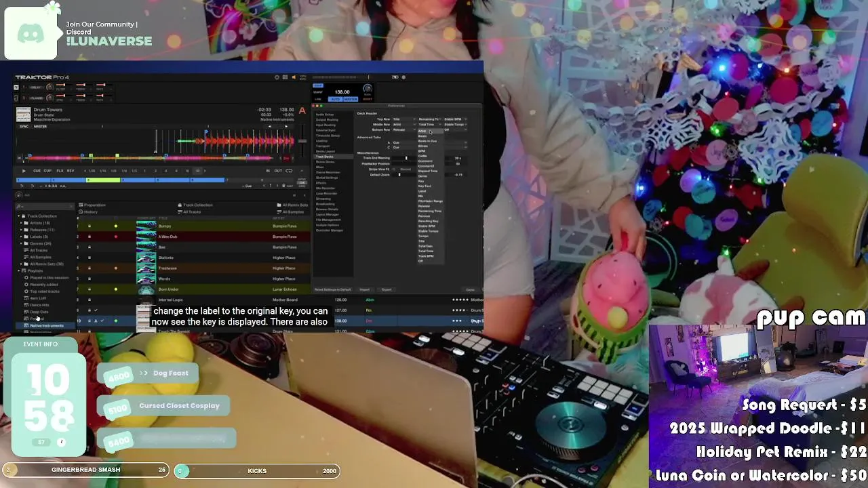Toggle FLX flux mode
This screenshot has width=868, height=488.
[x=60, y=171]
